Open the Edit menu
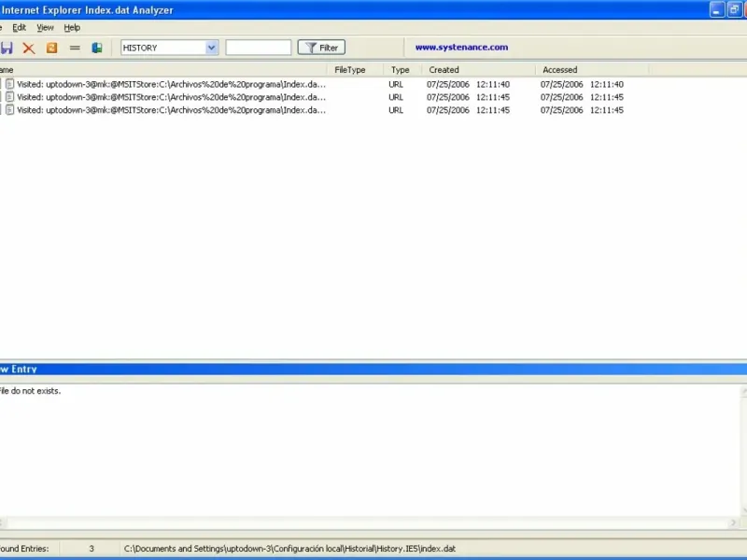Image resolution: width=747 pixels, height=560 pixels. click(19, 28)
